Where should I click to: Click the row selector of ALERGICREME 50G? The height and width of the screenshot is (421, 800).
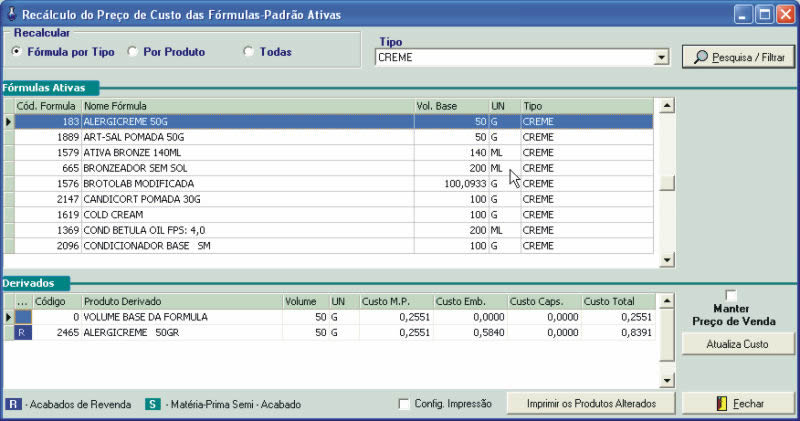click(x=9, y=121)
